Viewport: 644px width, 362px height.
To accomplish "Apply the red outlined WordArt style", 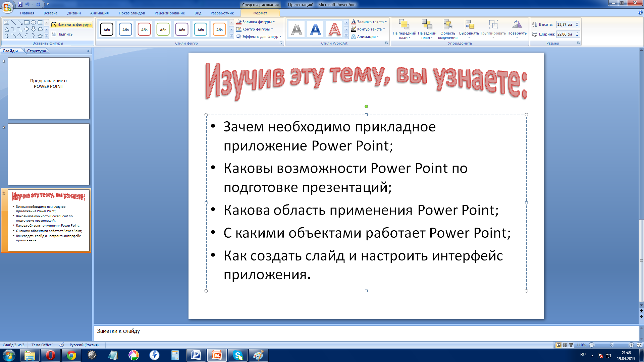I will coord(334,29).
